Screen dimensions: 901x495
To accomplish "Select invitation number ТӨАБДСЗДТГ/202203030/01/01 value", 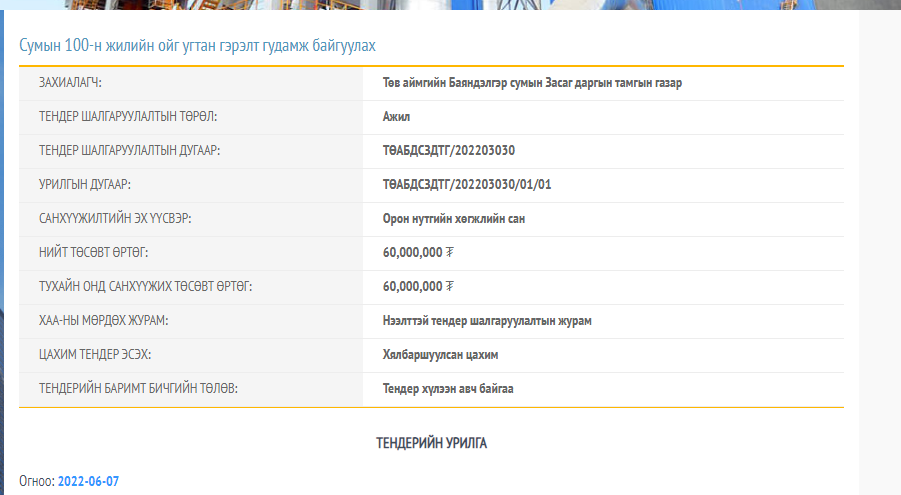I will (x=467, y=185).
